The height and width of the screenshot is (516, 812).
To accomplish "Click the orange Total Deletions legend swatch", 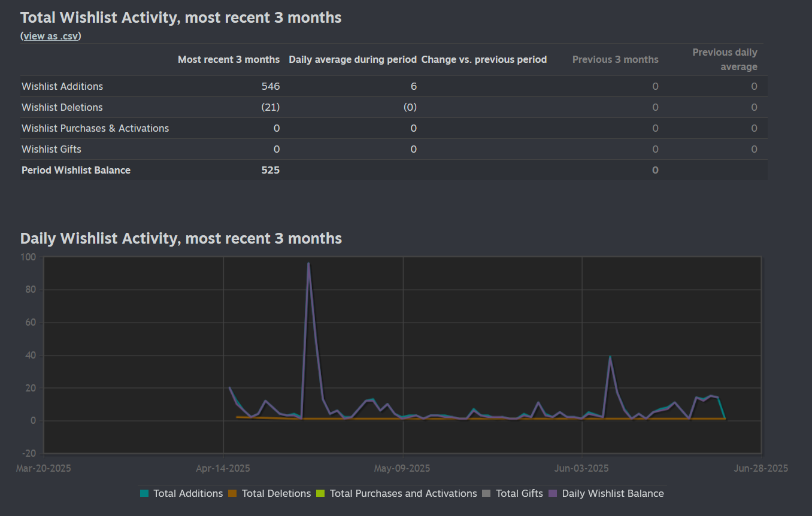I will coord(233,494).
